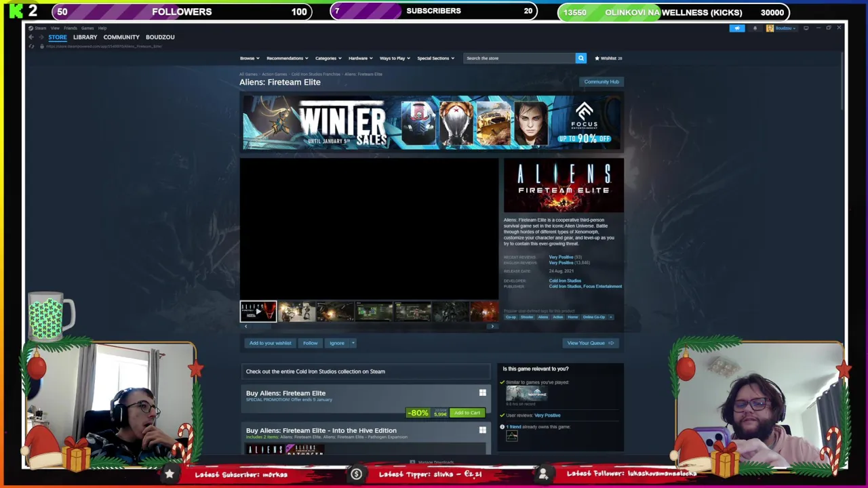868x488 pixels.
Task: Click the plus button after the tags
Action: 610,317
